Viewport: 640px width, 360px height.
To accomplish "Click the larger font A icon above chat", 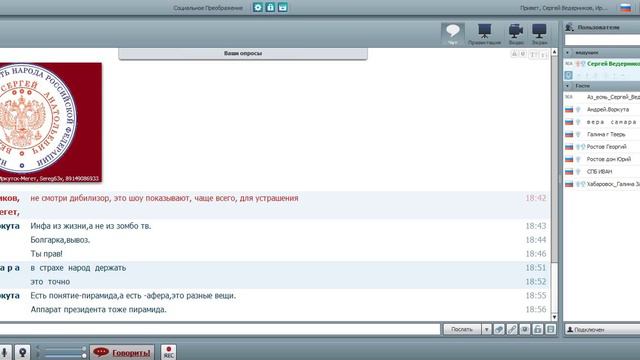I will coord(514,54).
